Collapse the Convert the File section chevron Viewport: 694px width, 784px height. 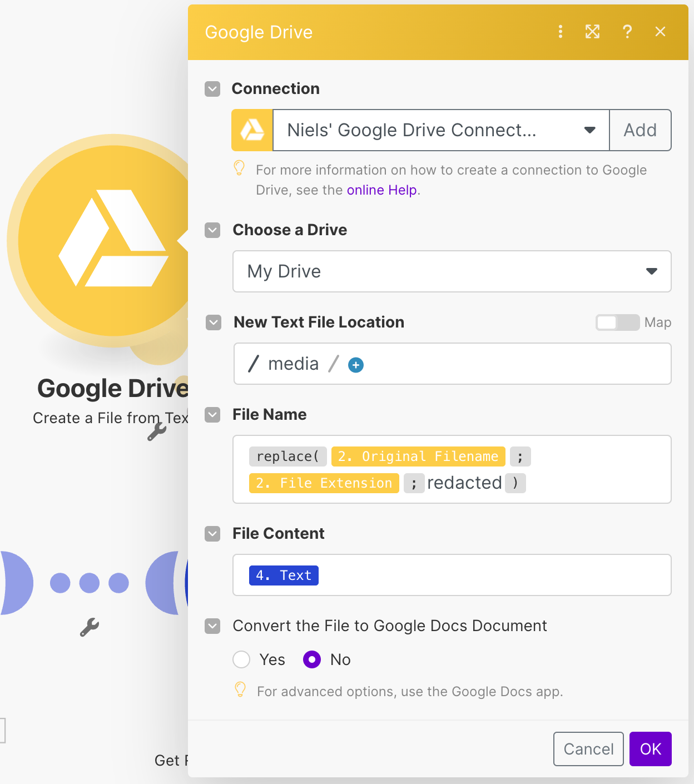212,626
